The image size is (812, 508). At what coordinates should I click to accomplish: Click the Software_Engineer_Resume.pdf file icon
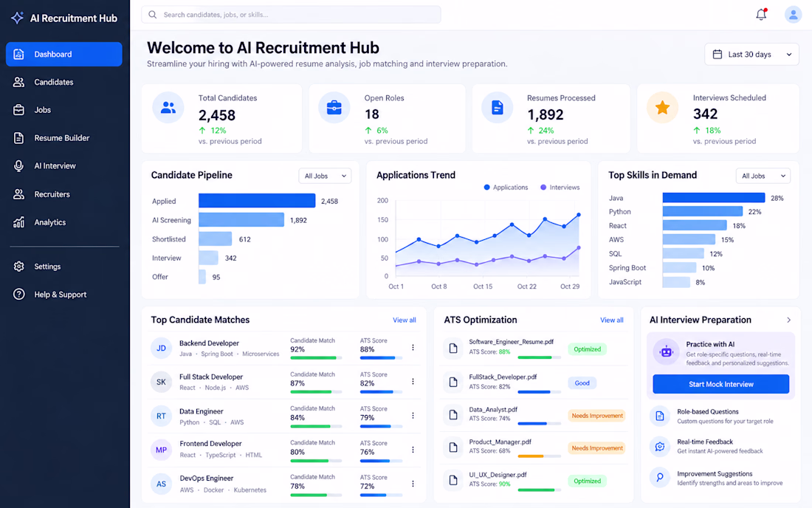453,349
